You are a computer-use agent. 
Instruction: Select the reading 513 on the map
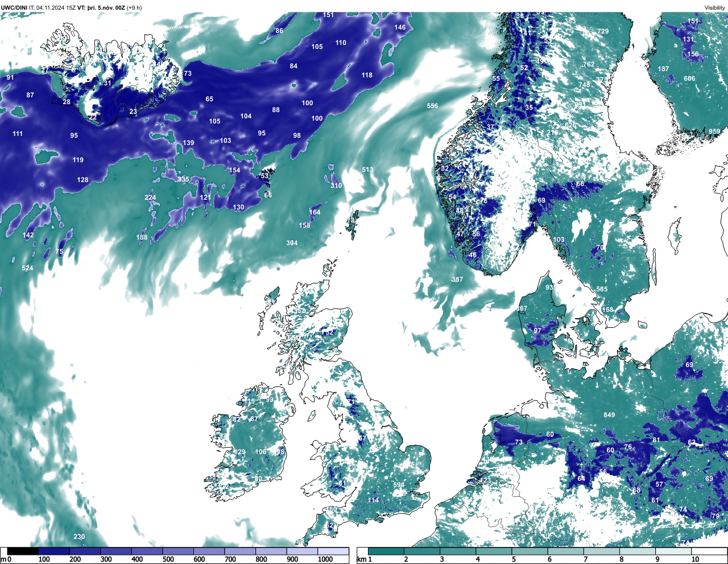click(367, 170)
